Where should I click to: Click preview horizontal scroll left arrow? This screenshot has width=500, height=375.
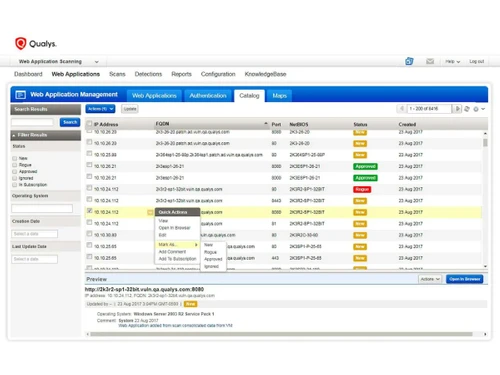(88, 334)
